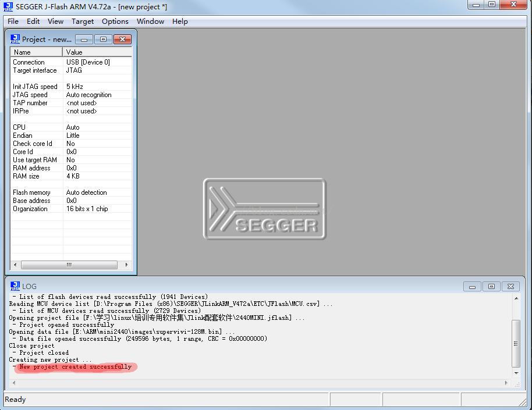The image size is (532, 410).
Task: Click log line 'Reading MCU device list'
Action: click(x=171, y=304)
